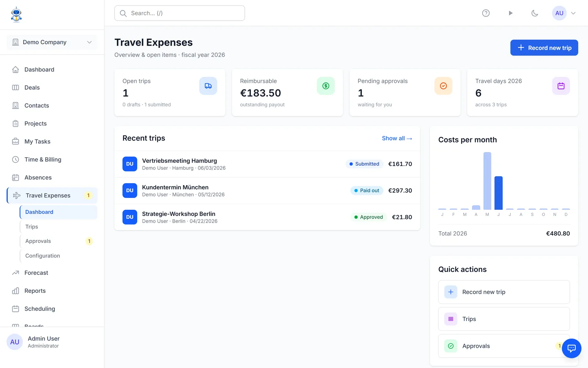This screenshot has height=368, width=588.
Task: Click the Record new trip quick action
Action: tap(504, 292)
